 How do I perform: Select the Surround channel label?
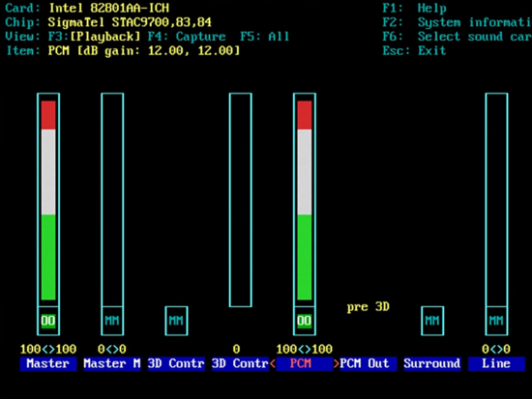[432, 364]
